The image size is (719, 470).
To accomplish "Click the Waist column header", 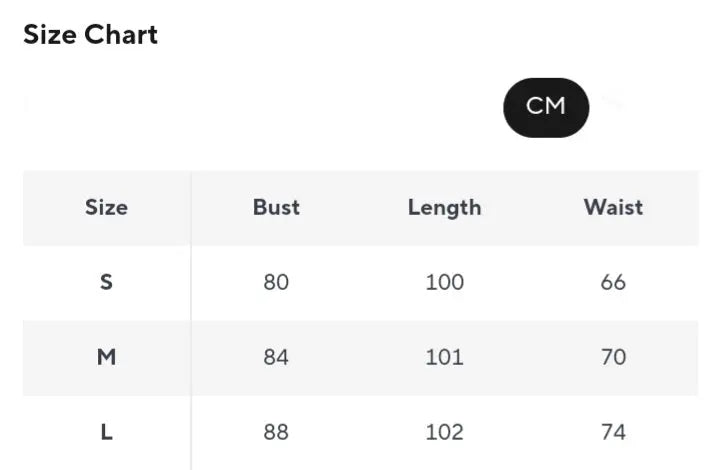I will coord(613,208).
